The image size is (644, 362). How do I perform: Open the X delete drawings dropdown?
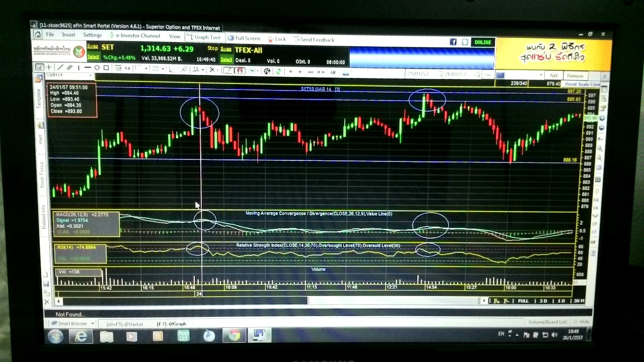[x=214, y=70]
